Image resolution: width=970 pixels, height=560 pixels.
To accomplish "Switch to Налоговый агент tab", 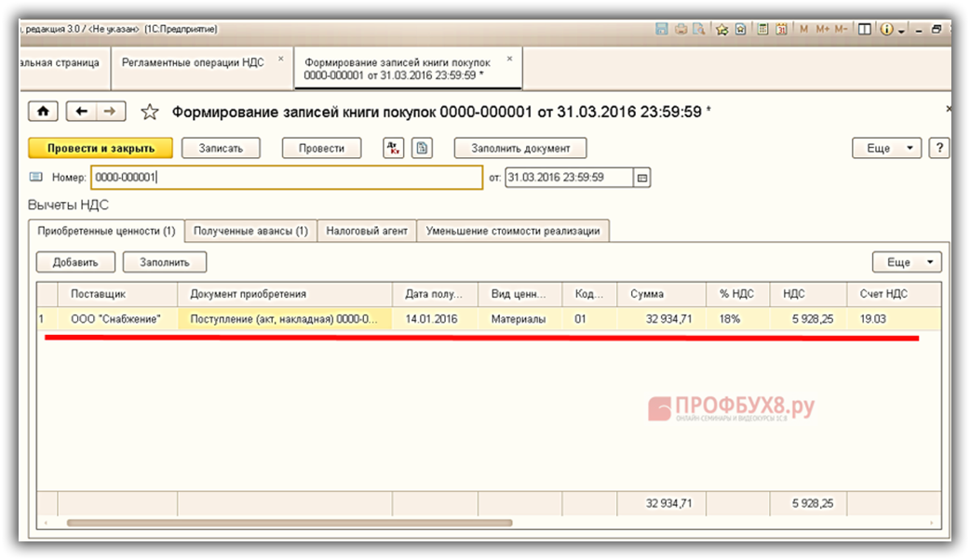I will click(x=367, y=231).
